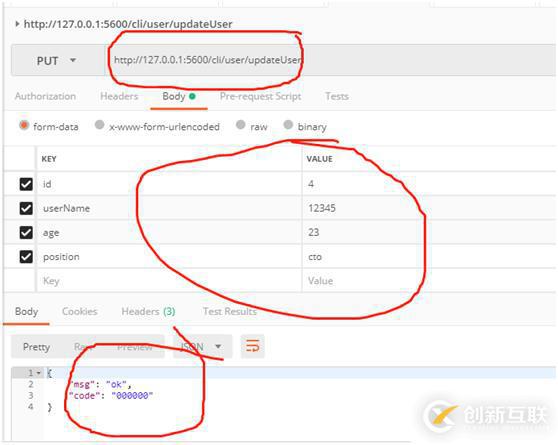This screenshot has width=558, height=445.
Task: Toggle the age parameter checkbox
Action: 26,232
